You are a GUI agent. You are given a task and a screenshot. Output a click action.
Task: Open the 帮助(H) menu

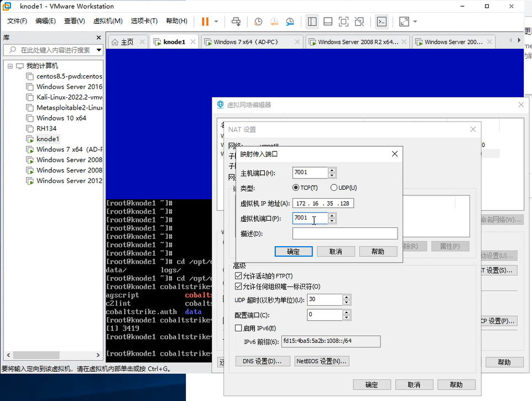pyautogui.click(x=176, y=21)
